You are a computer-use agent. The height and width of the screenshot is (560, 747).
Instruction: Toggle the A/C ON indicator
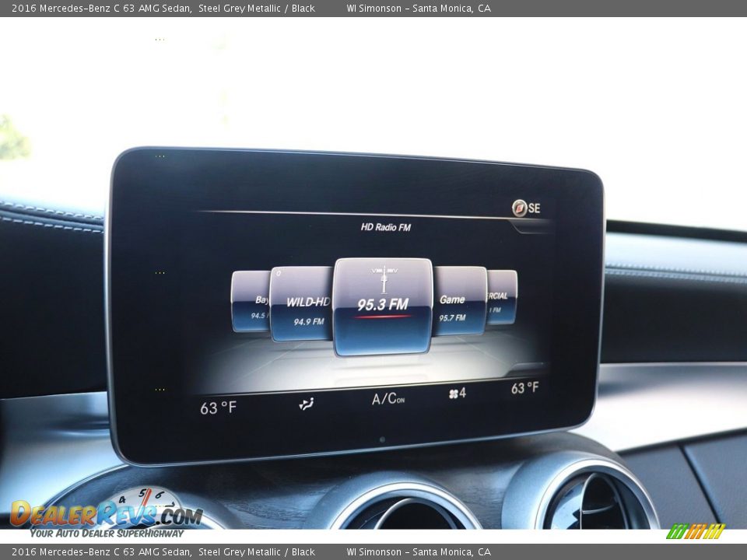[x=388, y=398]
